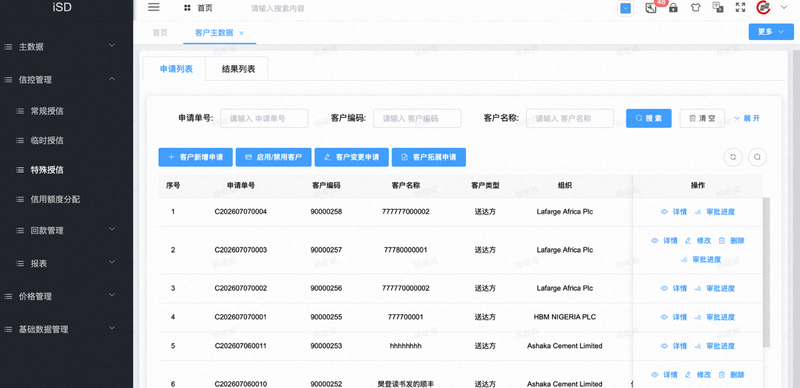The height and width of the screenshot is (388, 800).
Task: Click the language translate icon
Action: point(718,8)
